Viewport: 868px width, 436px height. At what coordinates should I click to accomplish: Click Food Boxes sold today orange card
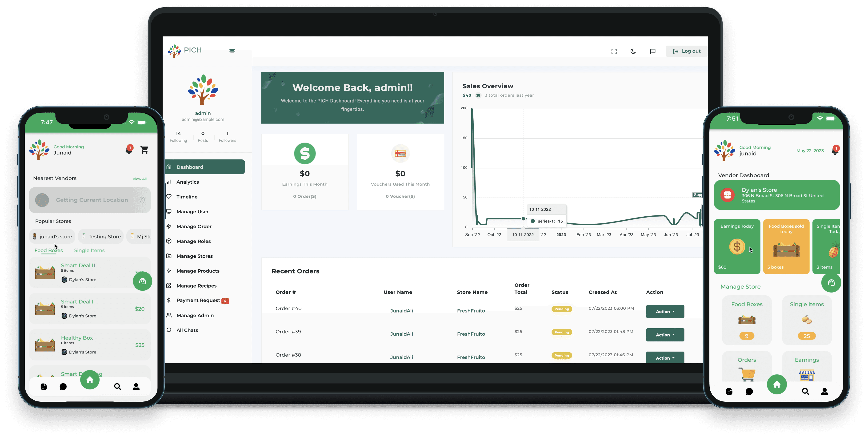coord(786,246)
